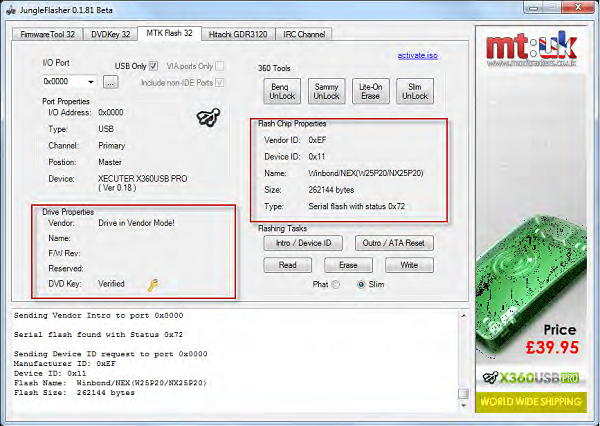Click the Erase flashing task button
600x426 pixels.
click(348, 265)
